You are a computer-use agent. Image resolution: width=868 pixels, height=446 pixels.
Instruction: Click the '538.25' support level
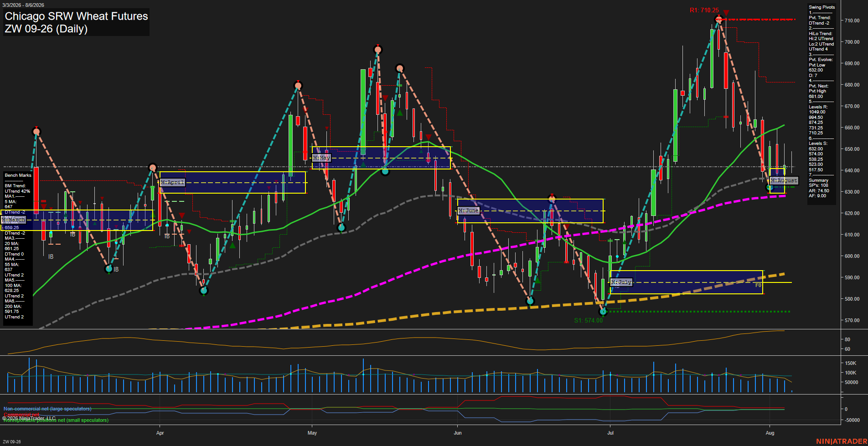pos(816,159)
